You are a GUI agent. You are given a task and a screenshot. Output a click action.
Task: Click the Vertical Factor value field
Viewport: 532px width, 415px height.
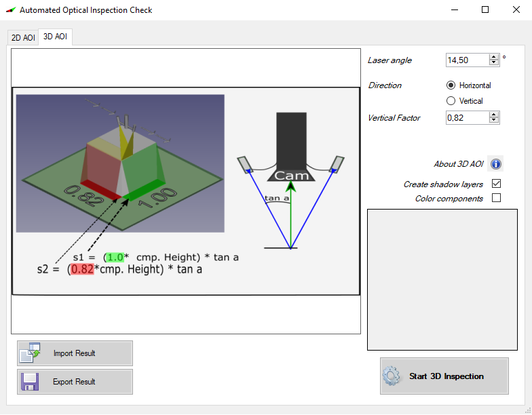pyautogui.click(x=468, y=118)
